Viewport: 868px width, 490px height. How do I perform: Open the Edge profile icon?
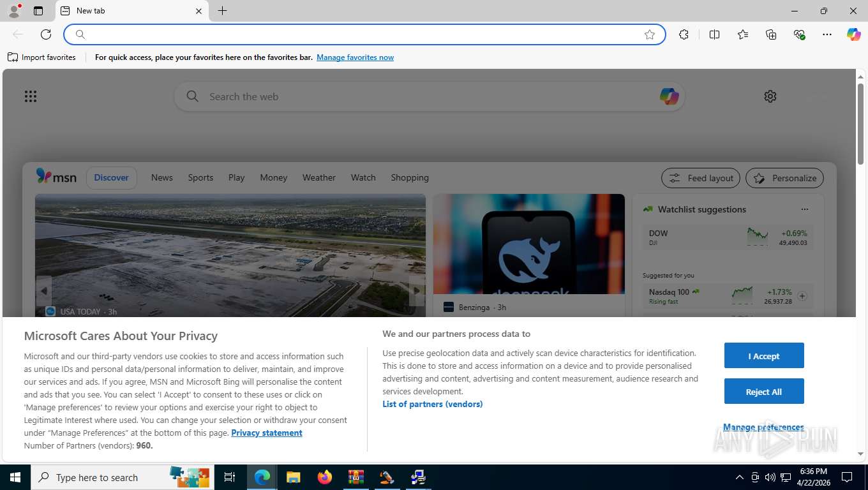[13, 11]
